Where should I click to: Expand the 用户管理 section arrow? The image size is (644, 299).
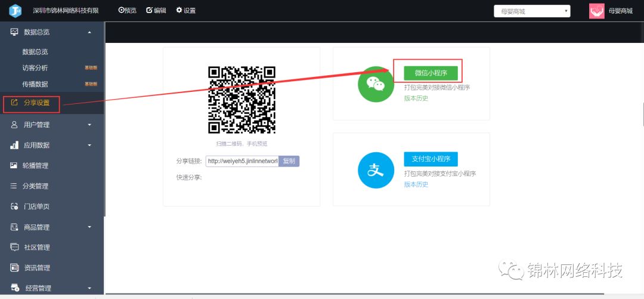(x=89, y=125)
